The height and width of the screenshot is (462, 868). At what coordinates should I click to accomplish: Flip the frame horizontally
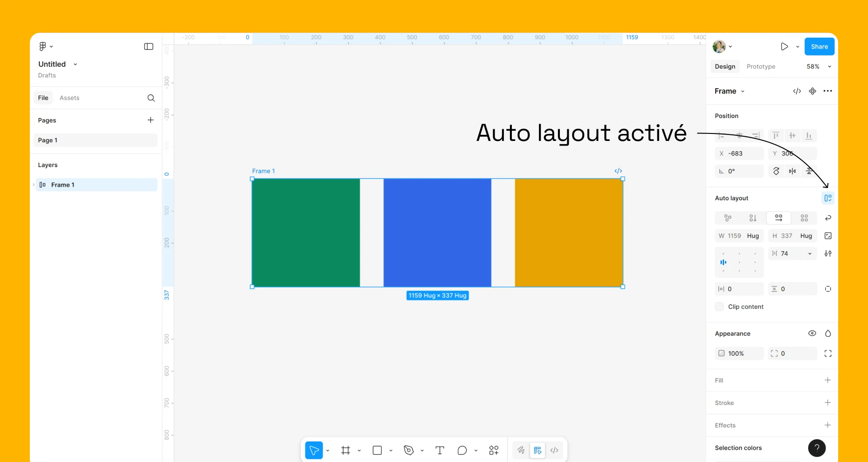pos(792,171)
